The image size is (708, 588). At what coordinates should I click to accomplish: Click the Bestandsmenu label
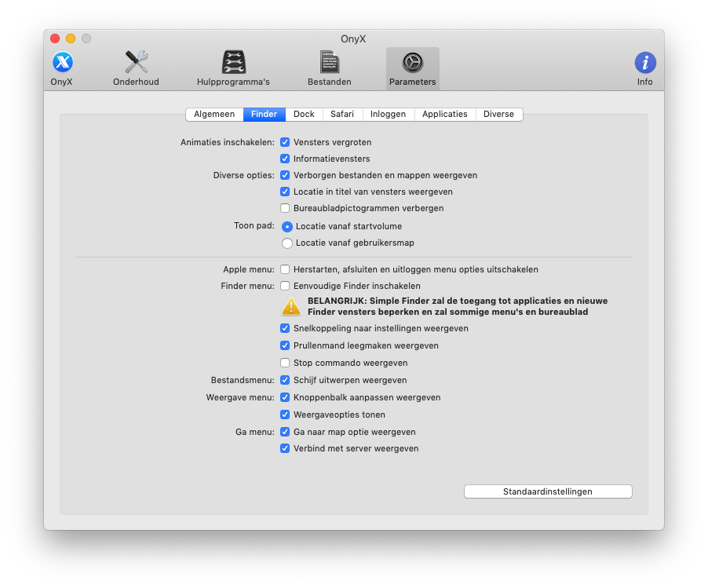tap(243, 380)
